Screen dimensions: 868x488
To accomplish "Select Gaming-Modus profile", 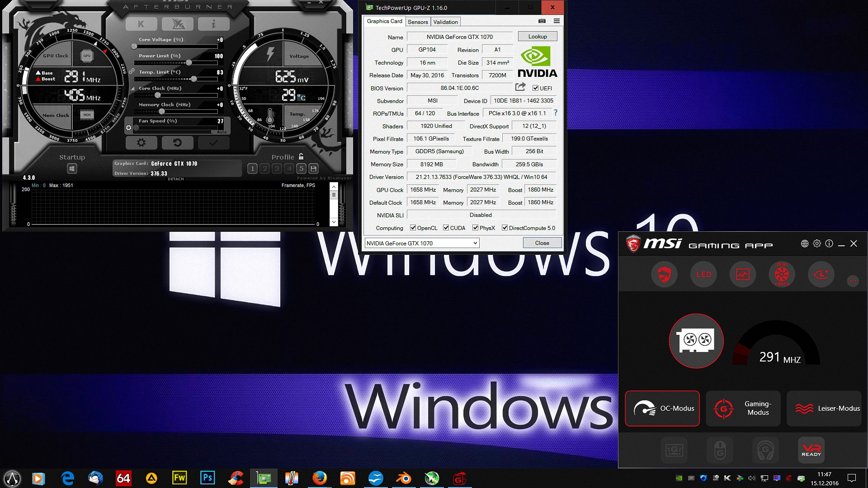I will coord(743,408).
